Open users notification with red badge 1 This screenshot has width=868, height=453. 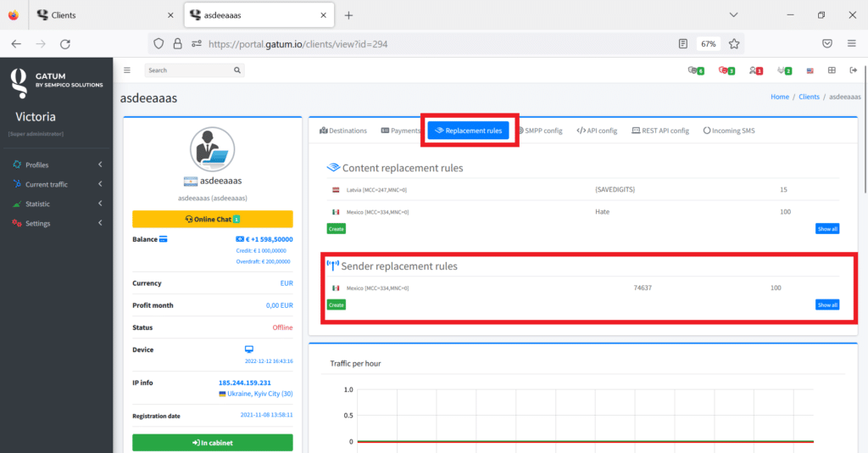pos(755,70)
